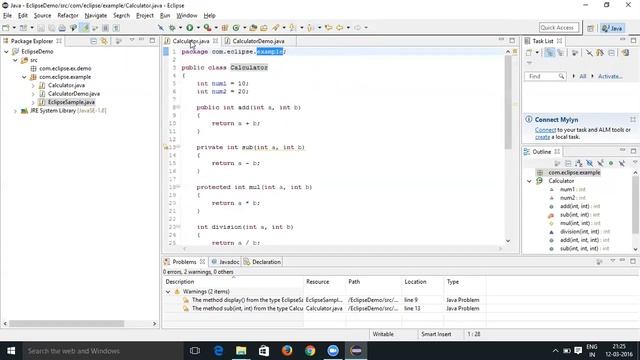Open the Navigate menu
This screenshot has width=640, height=360.
pos(96,16)
